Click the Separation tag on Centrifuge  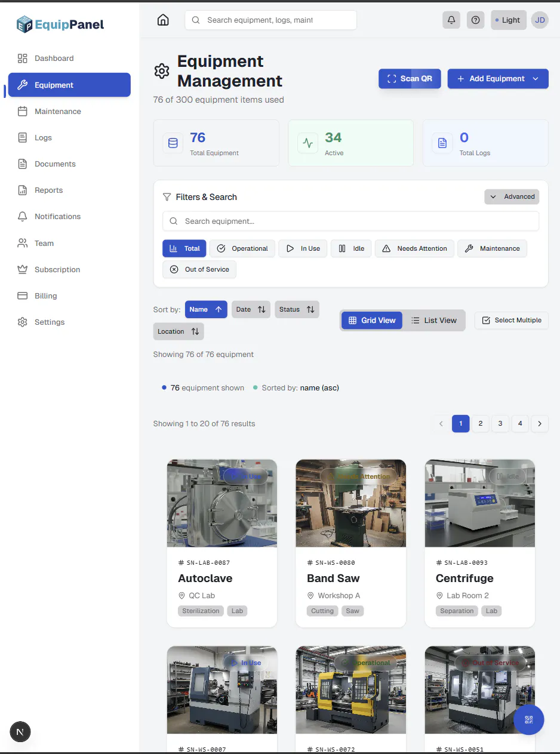point(457,611)
